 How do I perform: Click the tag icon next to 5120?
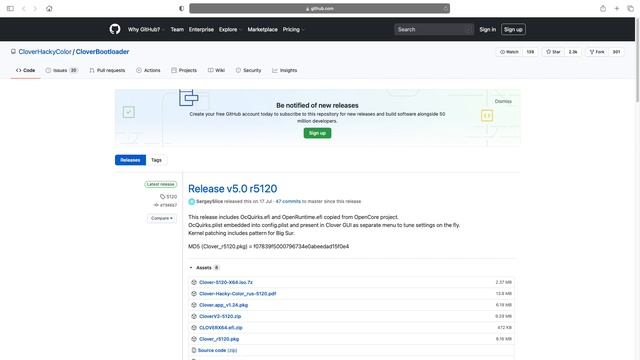[x=162, y=197]
